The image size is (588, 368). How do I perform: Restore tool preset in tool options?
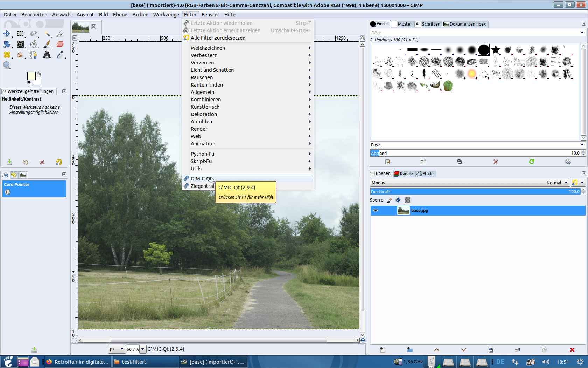point(26,162)
